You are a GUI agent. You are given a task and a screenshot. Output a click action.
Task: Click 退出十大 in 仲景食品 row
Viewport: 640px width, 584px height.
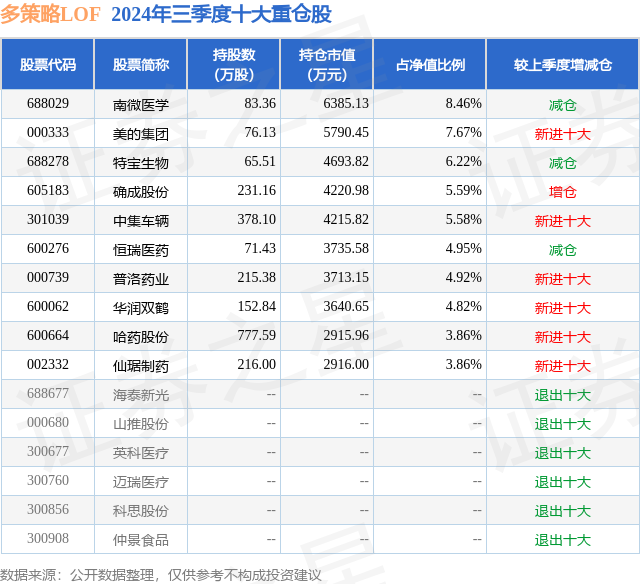tap(563, 540)
